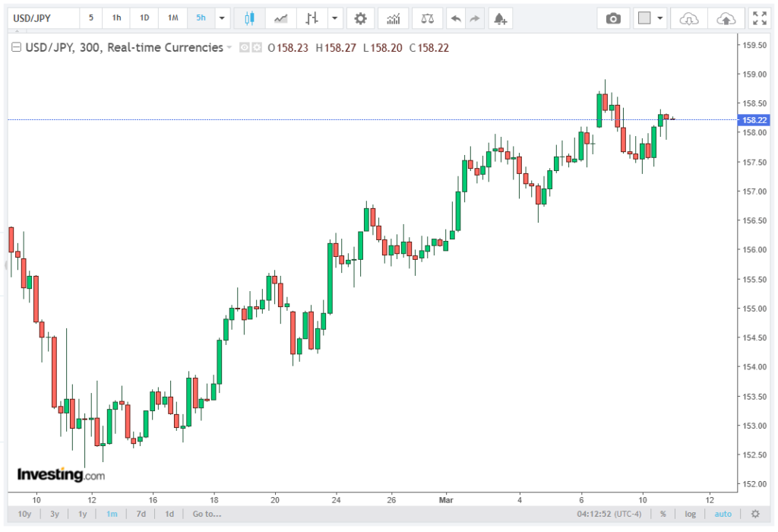Select the 1h interval tab
Viewport: 778px width, 532px height.
[116, 18]
